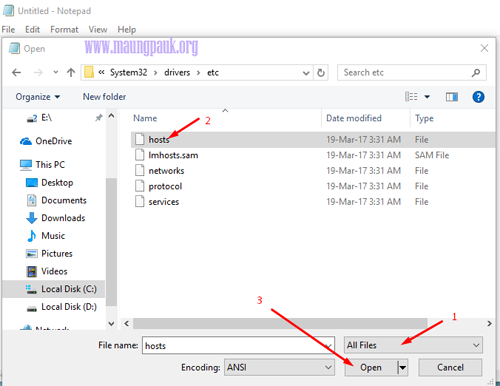Click the search magnifier icon
The height and width of the screenshot is (386, 500).
tap(476, 72)
